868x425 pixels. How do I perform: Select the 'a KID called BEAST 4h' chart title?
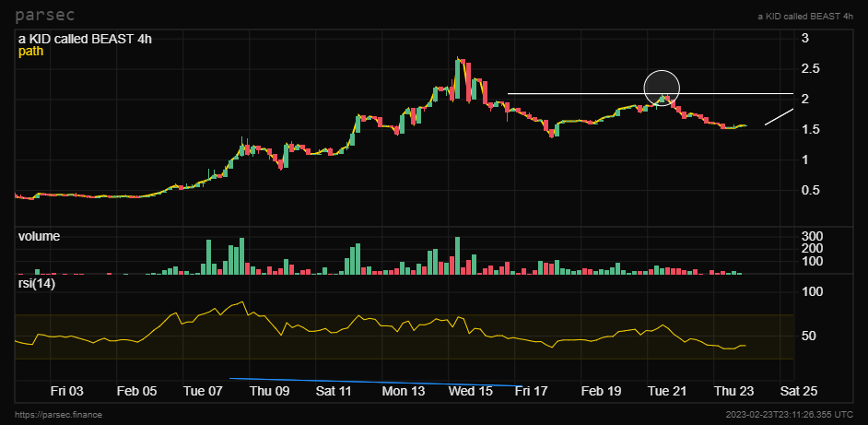86,40
